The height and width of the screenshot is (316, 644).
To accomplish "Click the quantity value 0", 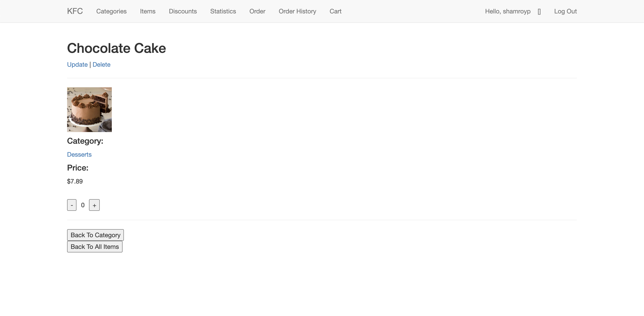I will (x=83, y=205).
